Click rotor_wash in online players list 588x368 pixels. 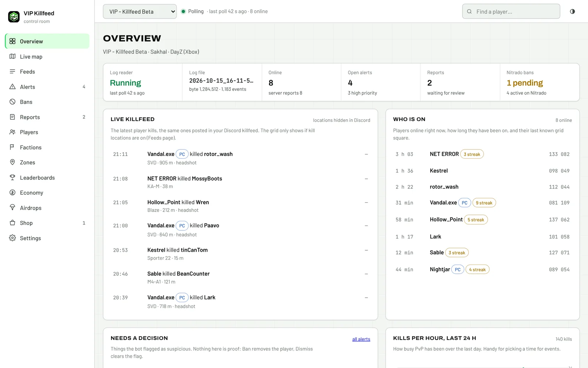tap(444, 187)
